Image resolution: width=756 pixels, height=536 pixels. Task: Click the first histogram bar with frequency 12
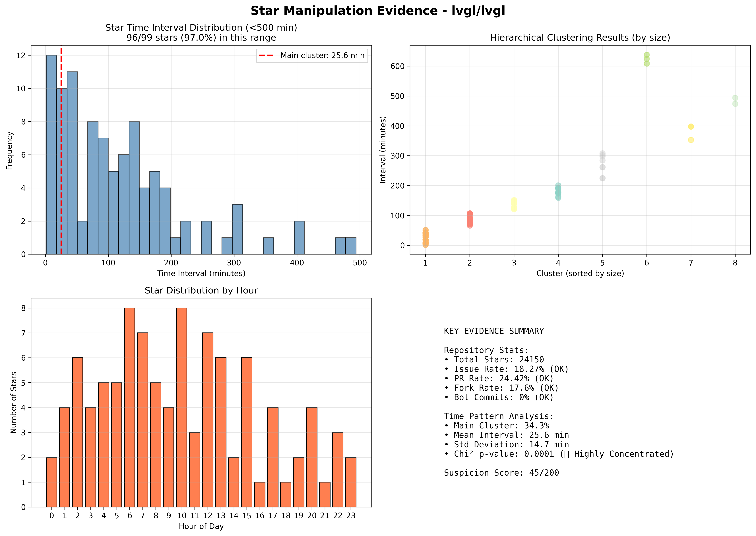pyautogui.click(x=51, y=155)
